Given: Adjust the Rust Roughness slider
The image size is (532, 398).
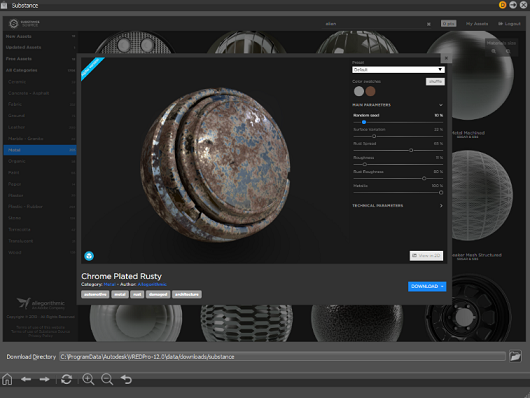Looking at the screenshot, I should point(424,178).
